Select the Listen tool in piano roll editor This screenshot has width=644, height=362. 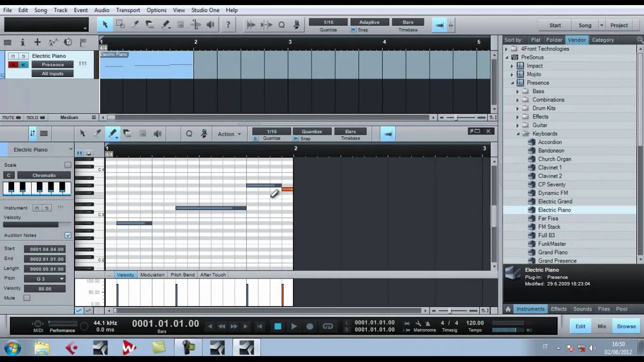(x=157, y=134)
